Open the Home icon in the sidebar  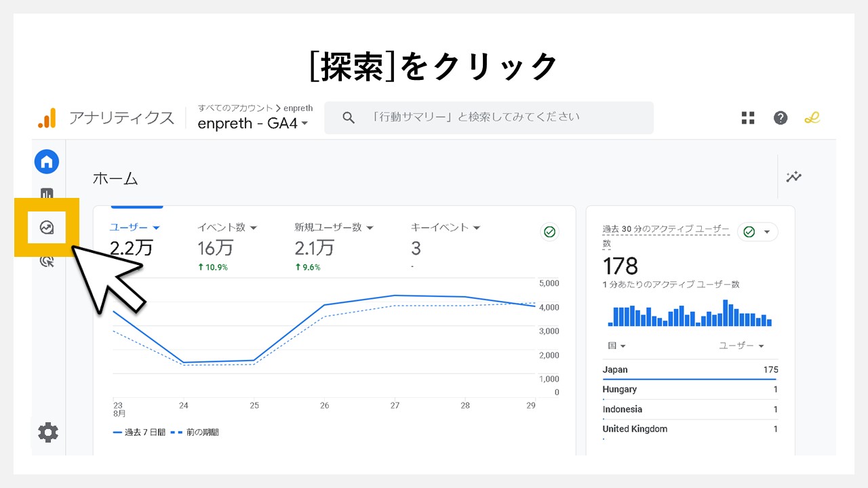coord(46,161)
